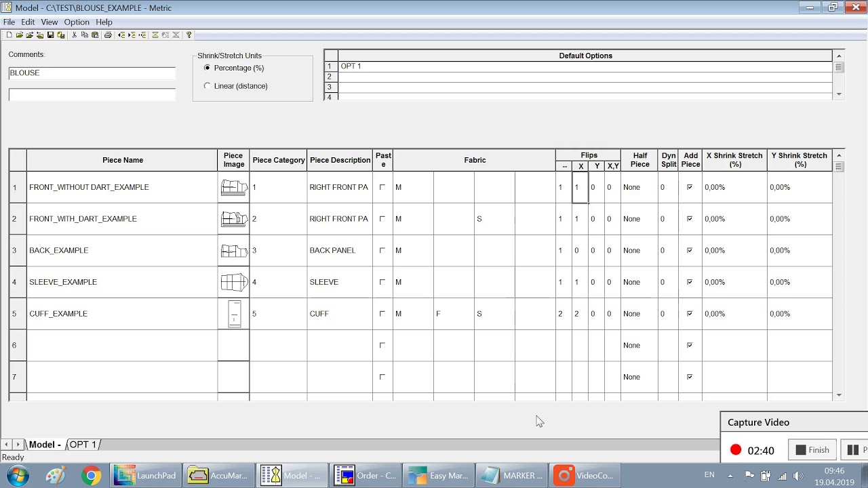The width and height of the screenshot is (868, 488).
Task: Switch to LaunchPad taskbar window
Action: (x=146, y=475)
